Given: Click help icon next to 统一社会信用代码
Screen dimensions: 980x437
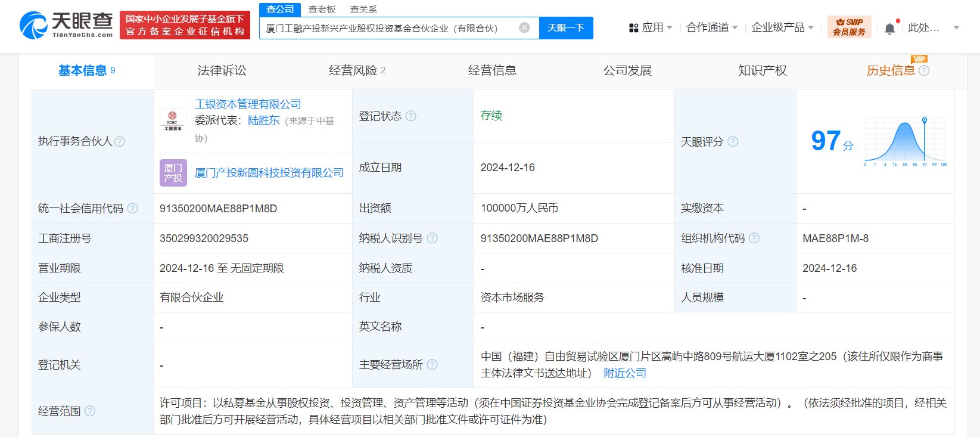Looking at the screenshot, I should pyautogui.click(x=132, y=208).
